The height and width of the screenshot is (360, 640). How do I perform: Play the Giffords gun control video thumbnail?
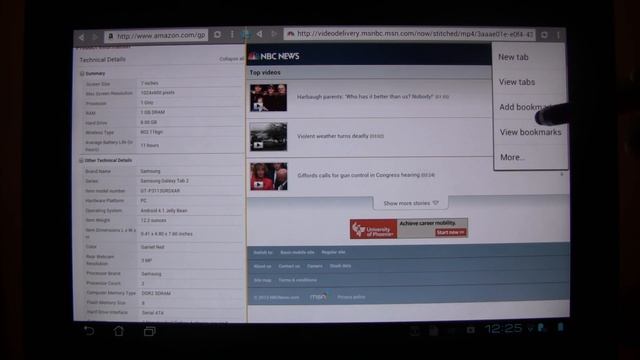tap(269, 176)
